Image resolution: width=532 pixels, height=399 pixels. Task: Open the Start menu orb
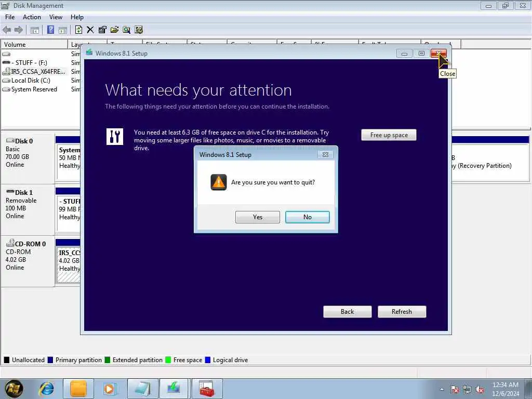click(x=14, y=389)
